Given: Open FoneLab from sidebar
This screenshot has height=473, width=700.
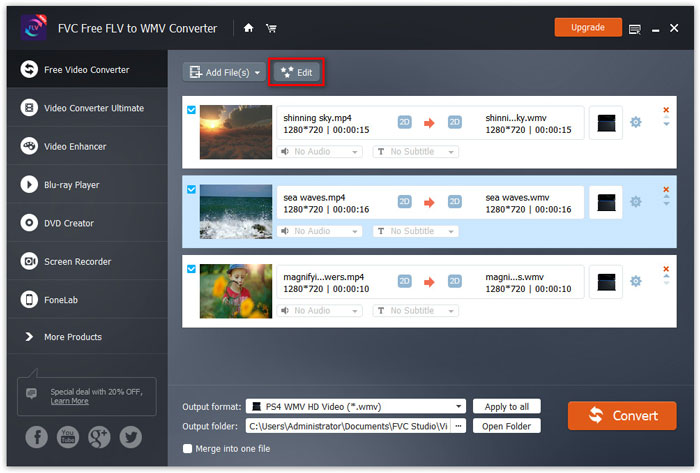Looking at the screenshot, I should (x=87, y=299).
